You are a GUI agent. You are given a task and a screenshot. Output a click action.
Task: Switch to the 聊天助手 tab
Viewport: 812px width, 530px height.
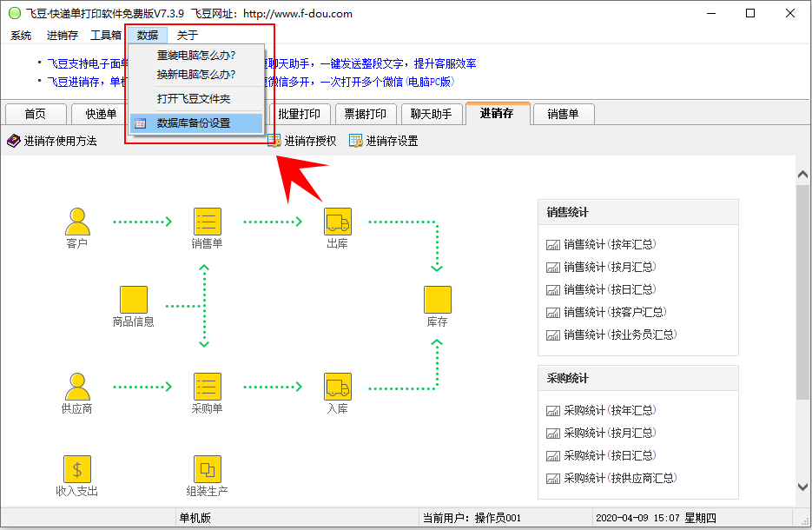pyautogui.click(x=432, y=114)
